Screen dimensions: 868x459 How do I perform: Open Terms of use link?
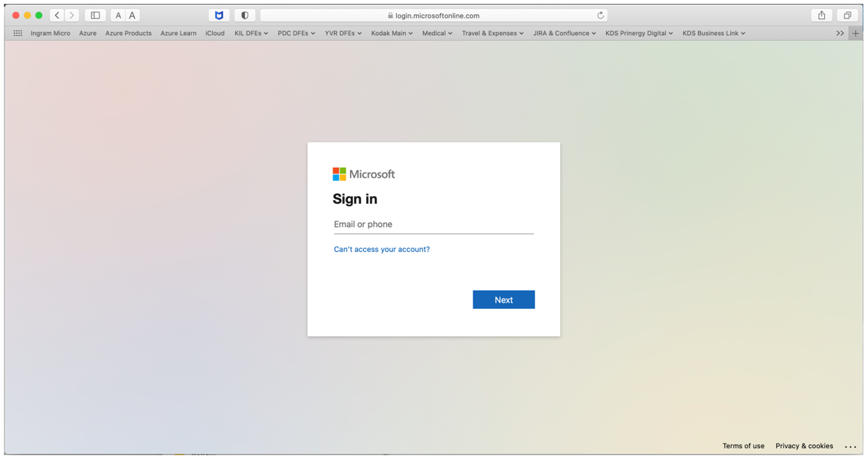pyautogui.click(x=743, y=446)
